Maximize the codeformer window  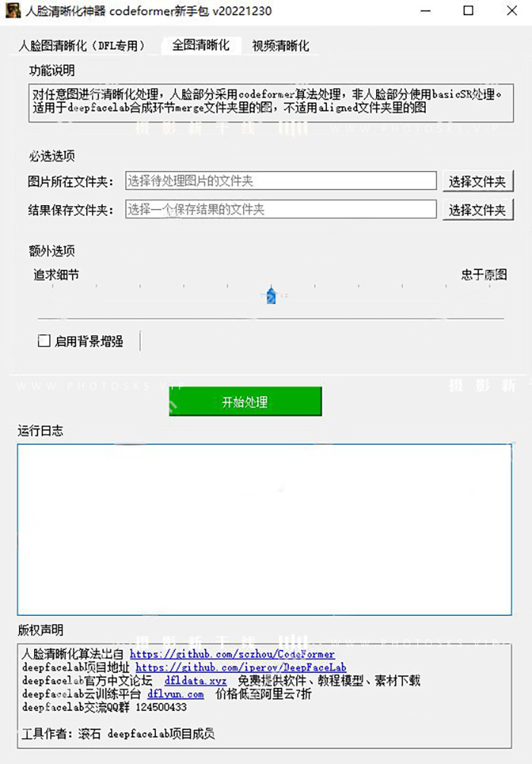tap(468, 11)
